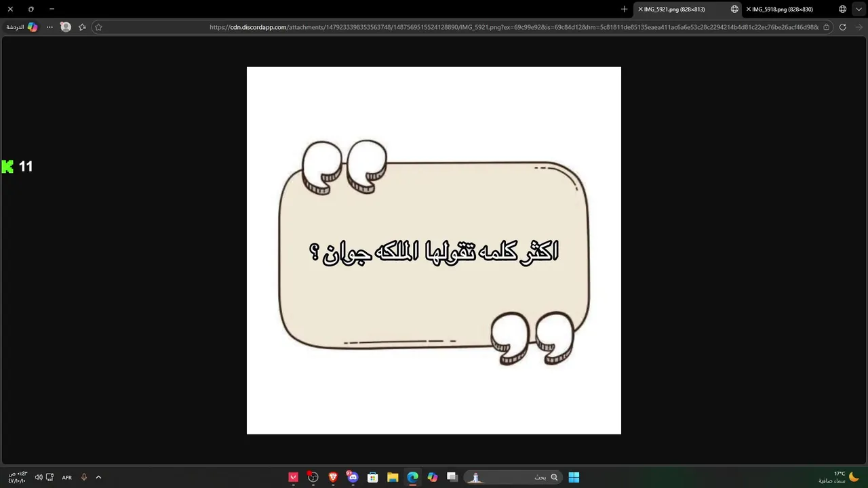Go forward with the arrow button

[859, 27]
